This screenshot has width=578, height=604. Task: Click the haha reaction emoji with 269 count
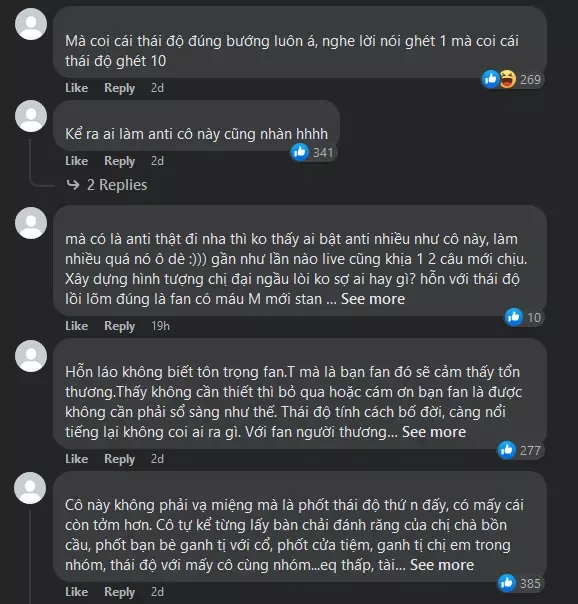[508, 79]
